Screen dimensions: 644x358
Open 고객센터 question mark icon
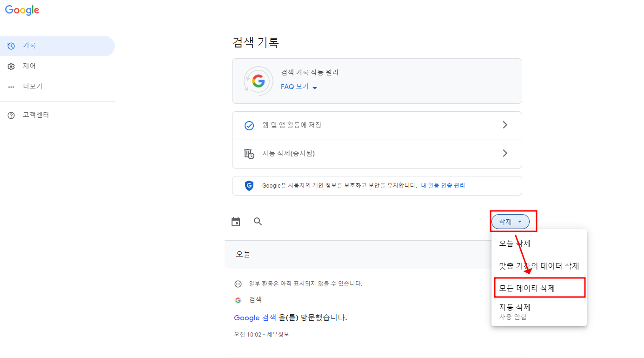[11, 115]
